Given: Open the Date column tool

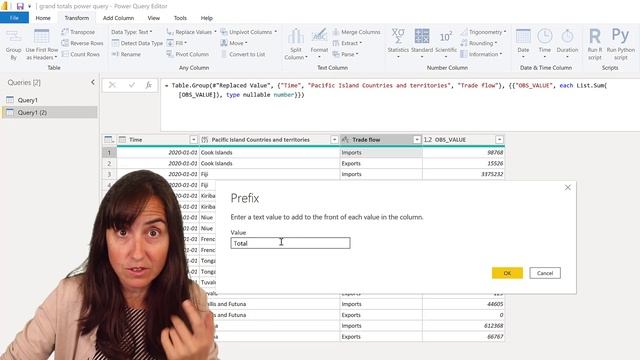Looking at the screenshot, I should [x=523, y=44].
